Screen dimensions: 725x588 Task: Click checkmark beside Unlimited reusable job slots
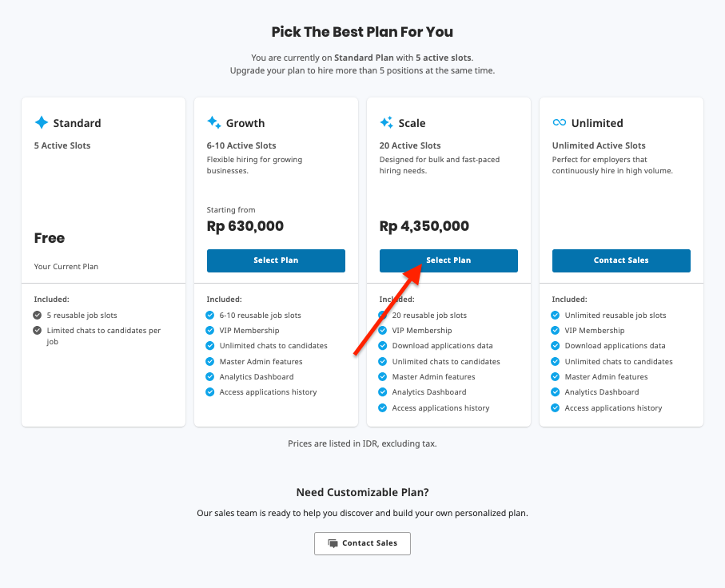[x=556, y=316]
